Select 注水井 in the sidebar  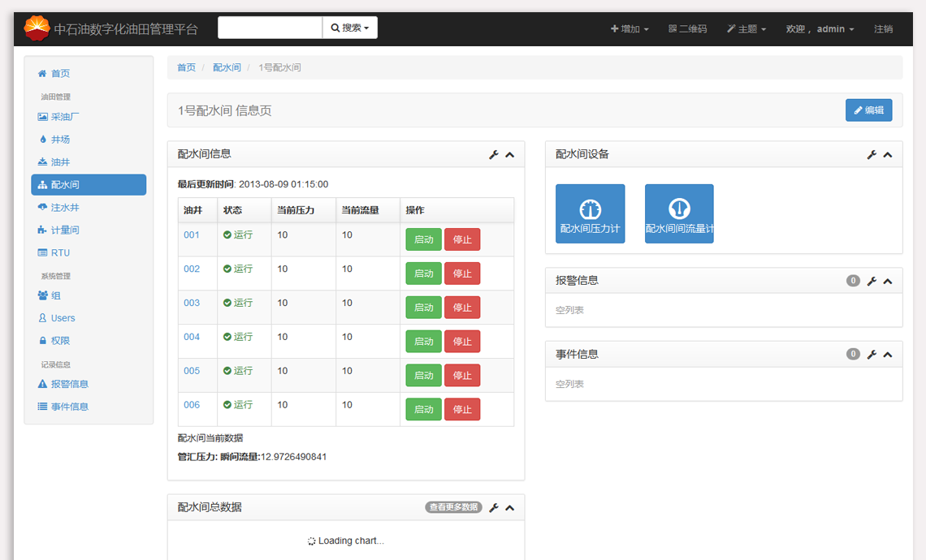(x=64, y=208)
